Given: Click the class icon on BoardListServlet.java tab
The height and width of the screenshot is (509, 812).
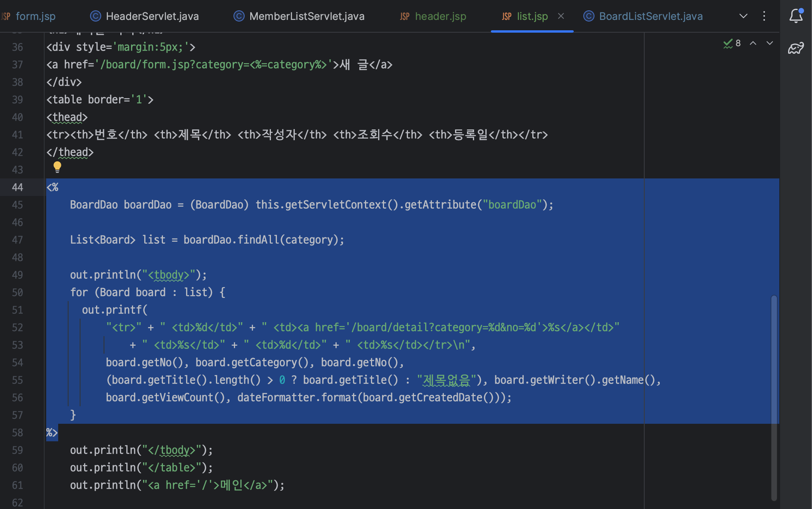Looking at the screenshot, I should [x=588, y=16].
